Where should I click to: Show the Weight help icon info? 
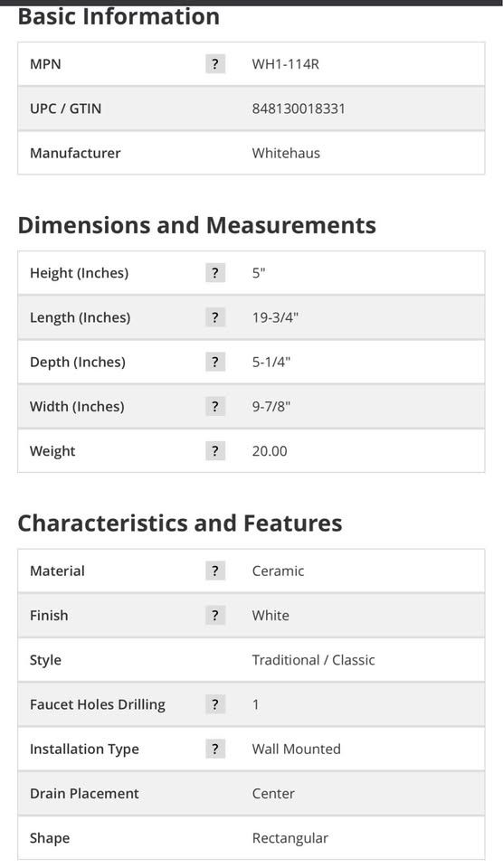(x=215, y=451)
